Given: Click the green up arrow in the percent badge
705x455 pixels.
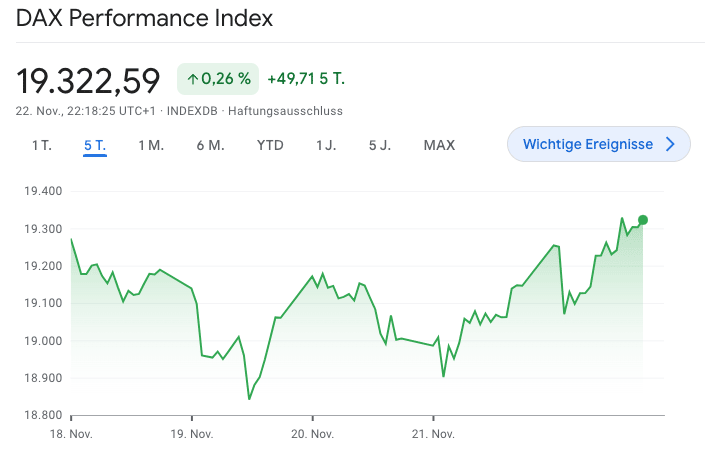Looking at the screenshot, I should point(192,79).
